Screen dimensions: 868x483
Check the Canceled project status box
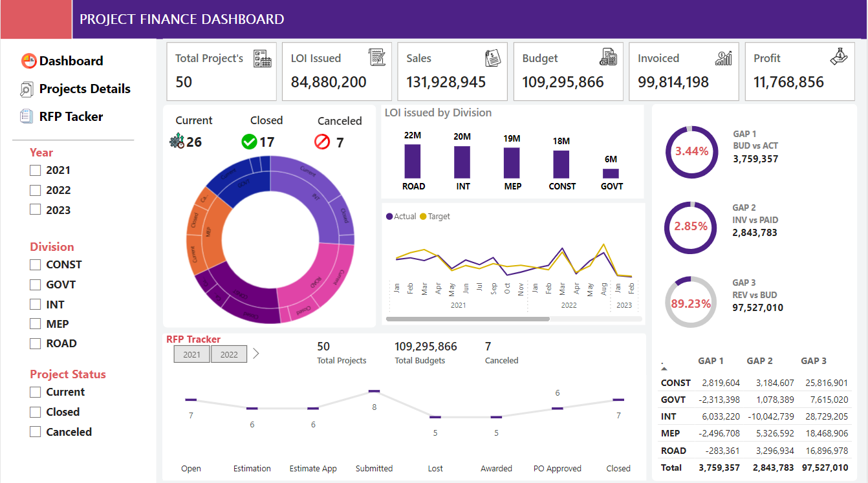(35, 431)
